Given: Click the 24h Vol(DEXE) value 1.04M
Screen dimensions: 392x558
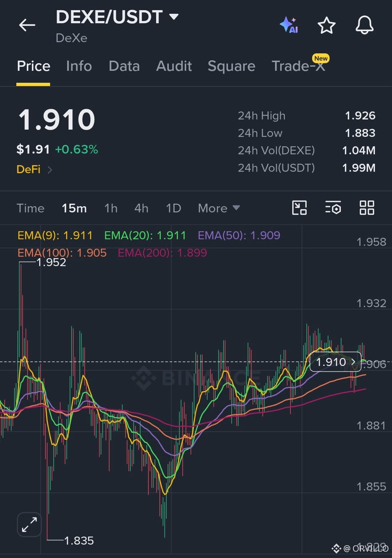Looking at the screenshot, I should 359,150.
